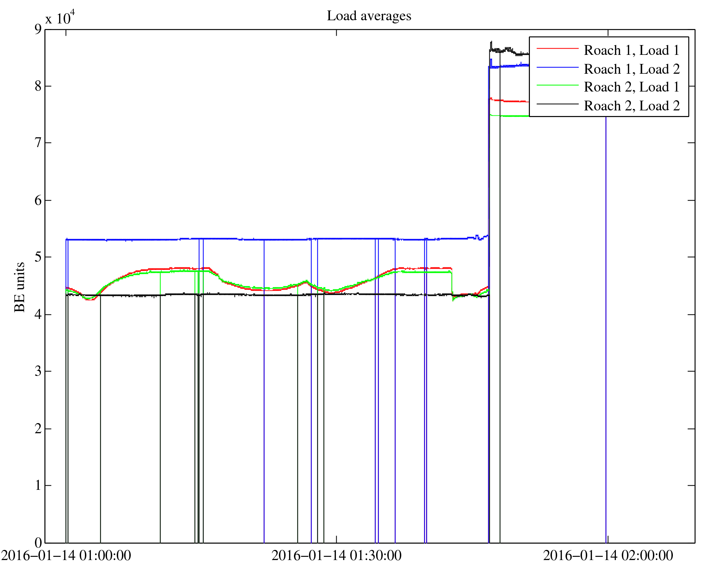Click the y-axis tick label 2
The image size is (705, 588).
click(38, 429)
